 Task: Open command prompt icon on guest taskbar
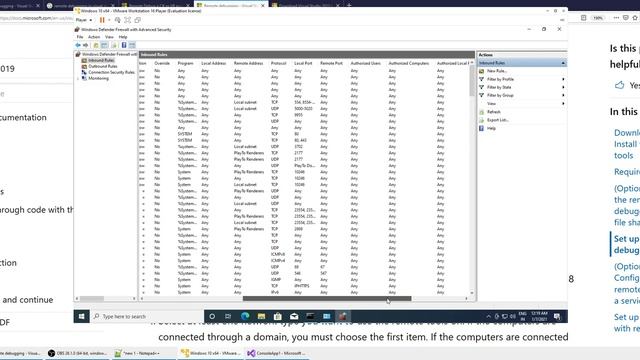[x=310, y=316]
